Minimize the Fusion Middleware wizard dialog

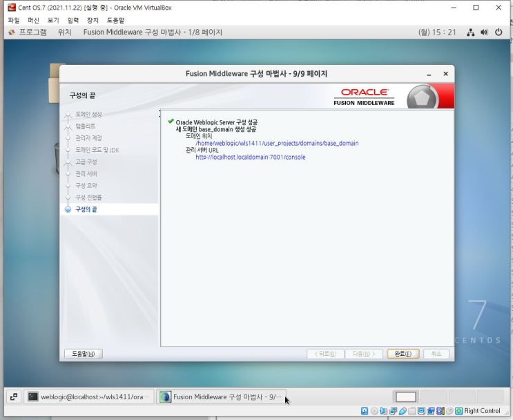coord(429,75)
